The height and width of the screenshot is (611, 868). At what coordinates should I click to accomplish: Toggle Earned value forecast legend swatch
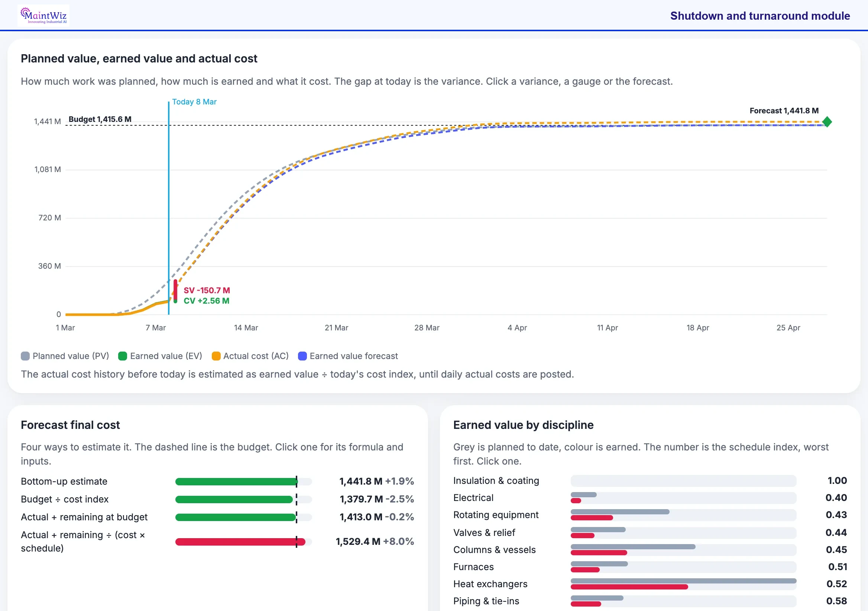pyautogui.click(x=302, y=356)
